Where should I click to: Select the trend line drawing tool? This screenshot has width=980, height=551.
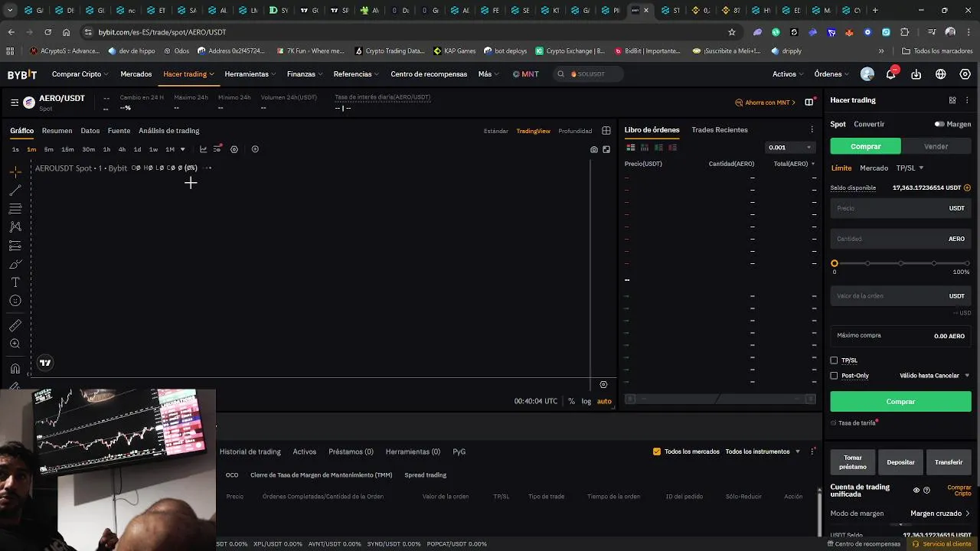click(x=15, y=191)
